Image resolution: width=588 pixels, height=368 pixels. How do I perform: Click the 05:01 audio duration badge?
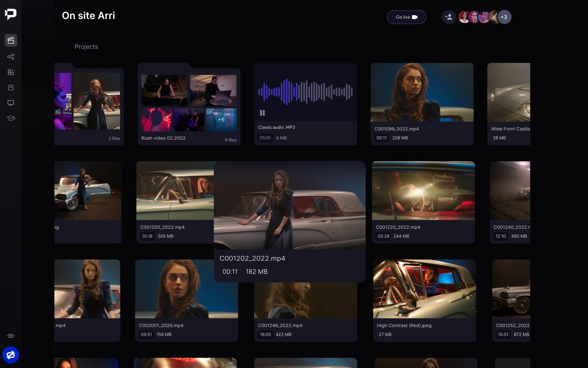265,138
